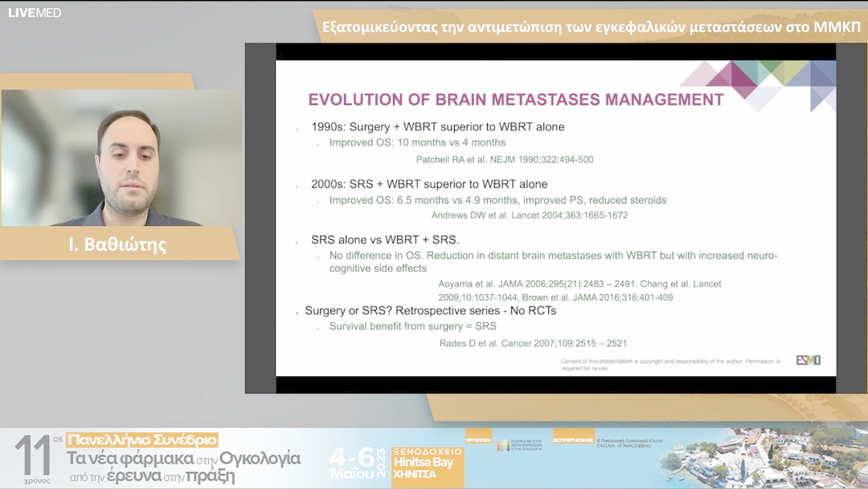Click the 1990s Surgery + WBRT bullet
868x489 pixels.
point(437,126)
